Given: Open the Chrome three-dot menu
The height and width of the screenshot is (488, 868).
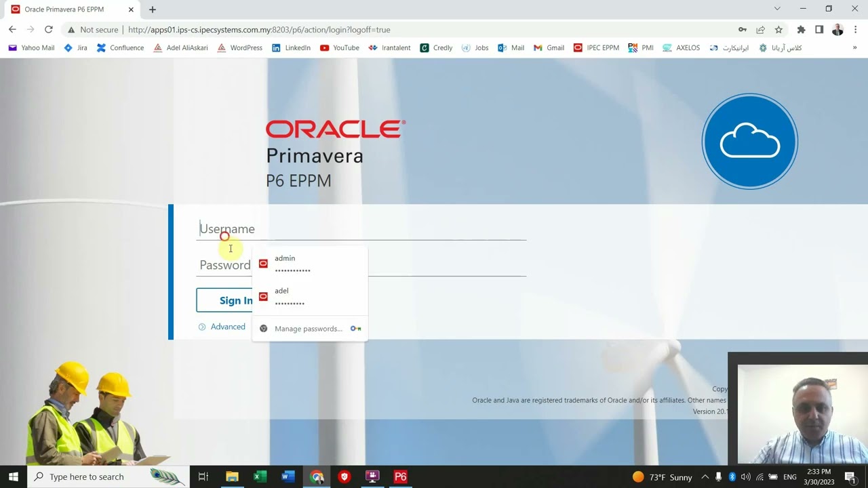Looking at the screenshot, I should (856, 29).
